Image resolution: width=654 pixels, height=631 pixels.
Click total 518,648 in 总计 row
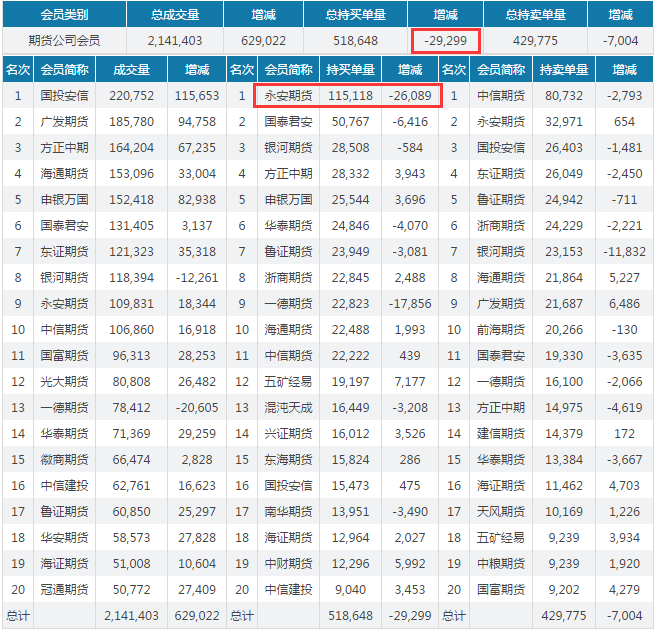pos(350,615)
